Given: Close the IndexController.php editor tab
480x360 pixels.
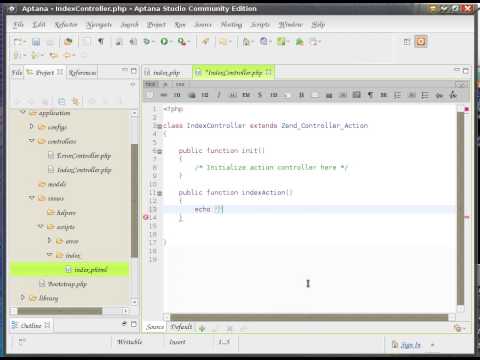Looking at the screenshot, I should (x=269, y=72).
